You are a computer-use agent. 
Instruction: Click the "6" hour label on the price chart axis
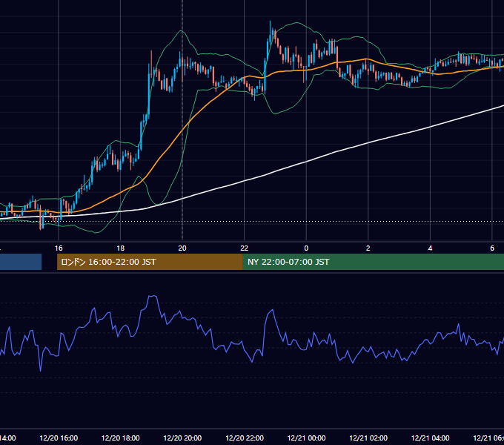(x=492, y=248)
